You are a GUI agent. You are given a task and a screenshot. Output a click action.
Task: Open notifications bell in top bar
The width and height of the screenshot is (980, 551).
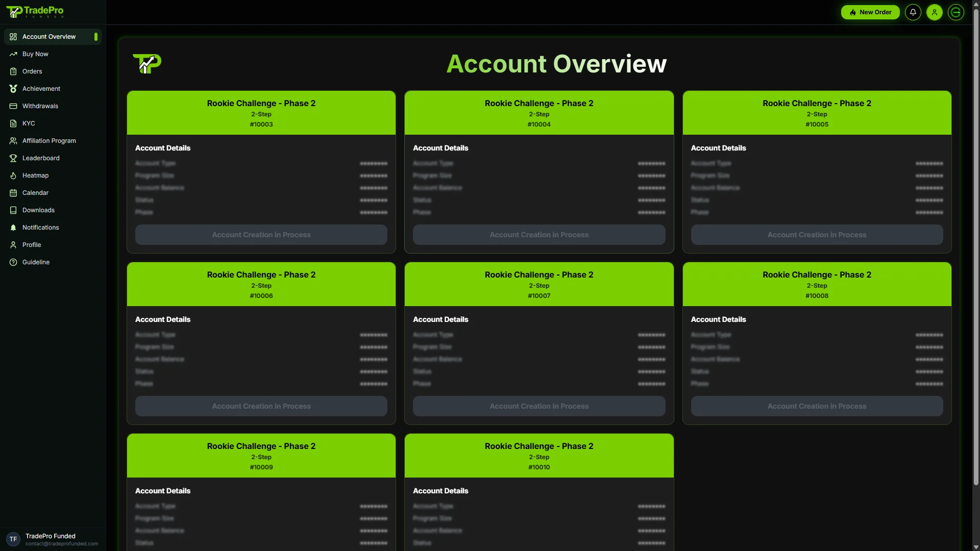[x=913, y=12]
